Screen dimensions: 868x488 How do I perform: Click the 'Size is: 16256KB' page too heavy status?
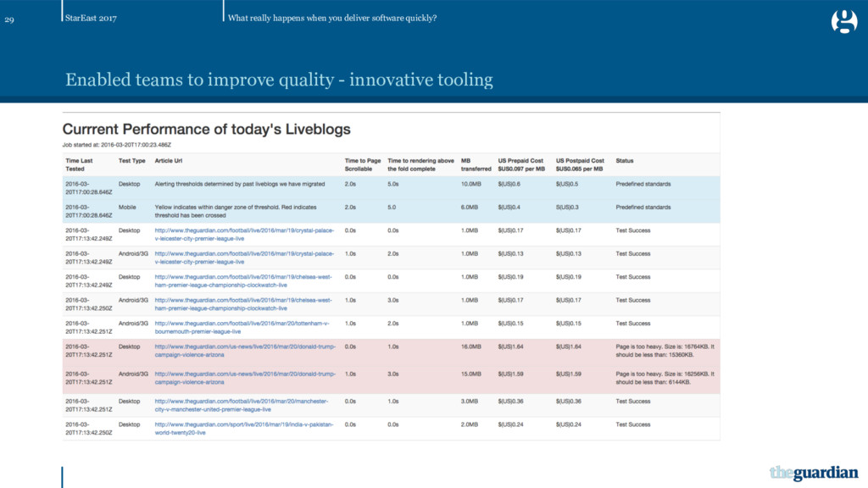pos(665,378)
